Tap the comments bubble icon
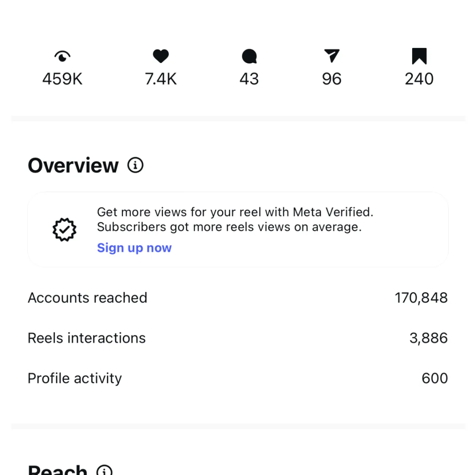Viewport: 476px width, 475px height. (249, 56)
